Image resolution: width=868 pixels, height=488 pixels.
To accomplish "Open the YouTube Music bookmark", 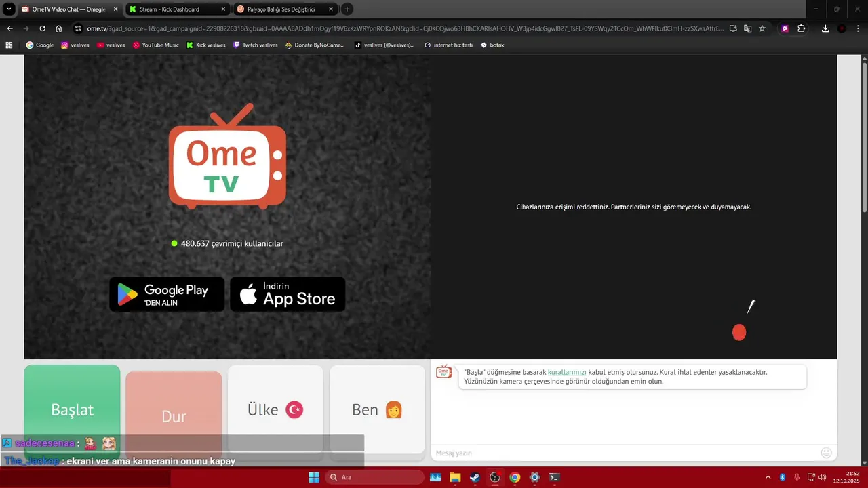I will pos(156,45).
